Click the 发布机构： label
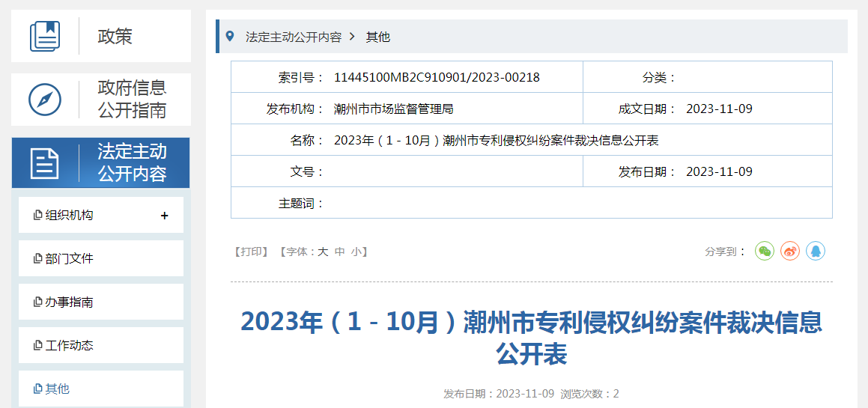 coord(296,109)
